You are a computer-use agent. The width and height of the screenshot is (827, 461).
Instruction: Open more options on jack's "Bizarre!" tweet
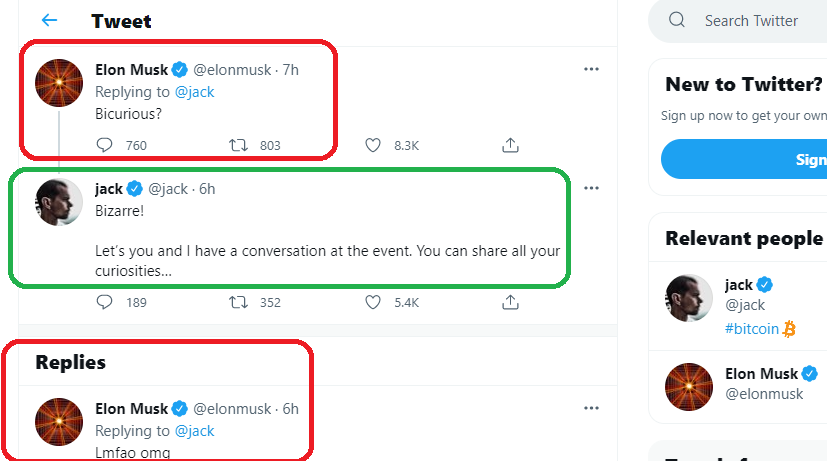pyautogui.click(x=591, y=188)
